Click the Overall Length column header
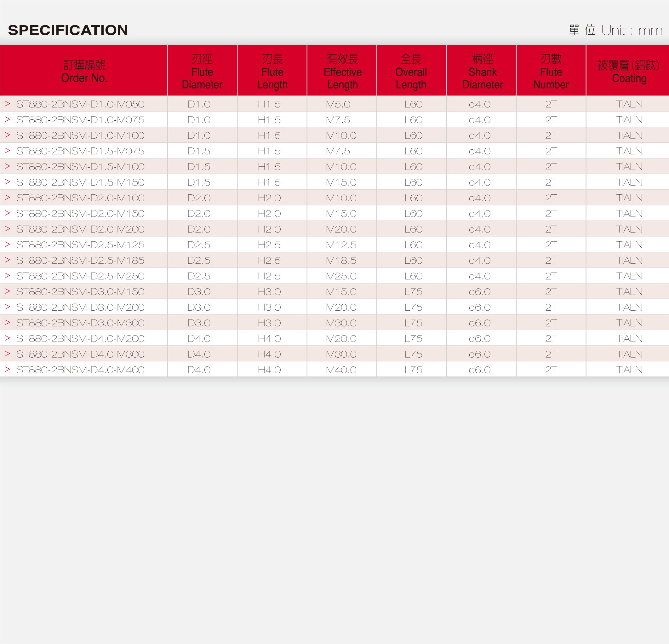Image resolution: width=669 pixels, height=644 pixels. tap(412, 70)
